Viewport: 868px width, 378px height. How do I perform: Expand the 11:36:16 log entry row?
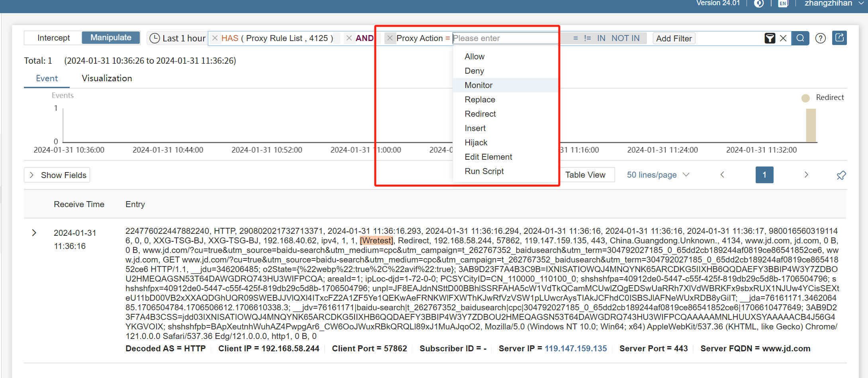click(x=34, y=233)
